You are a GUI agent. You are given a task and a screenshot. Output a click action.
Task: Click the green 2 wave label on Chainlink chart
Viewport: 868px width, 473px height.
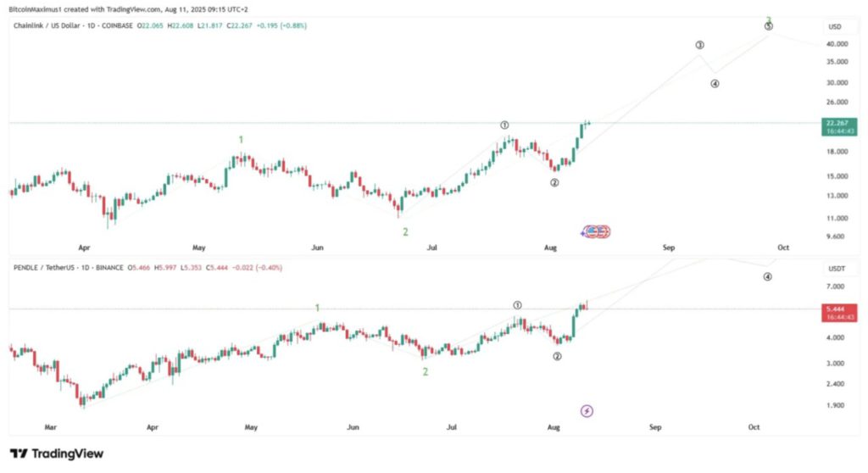click(x=405, y=231)
